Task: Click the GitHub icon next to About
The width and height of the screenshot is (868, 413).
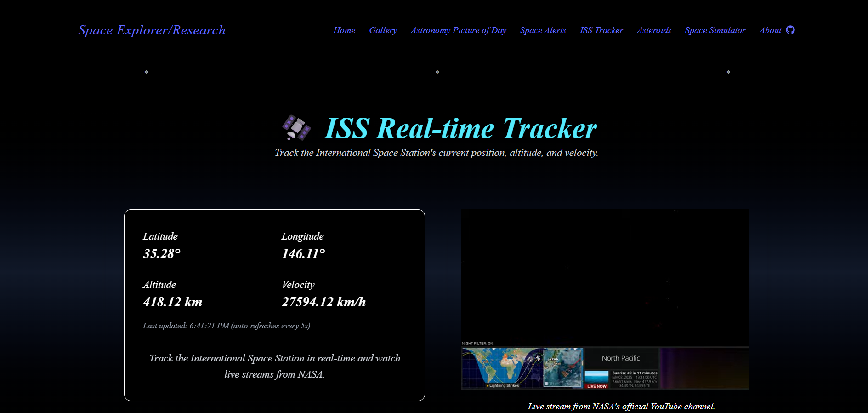Action: (790, 30)
